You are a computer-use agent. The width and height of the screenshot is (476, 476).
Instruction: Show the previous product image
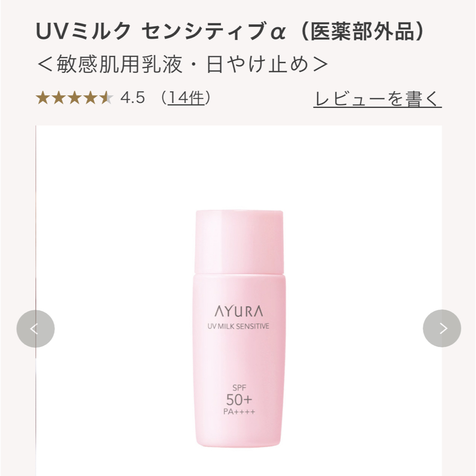pyautogui.click(x=36, y=329)
